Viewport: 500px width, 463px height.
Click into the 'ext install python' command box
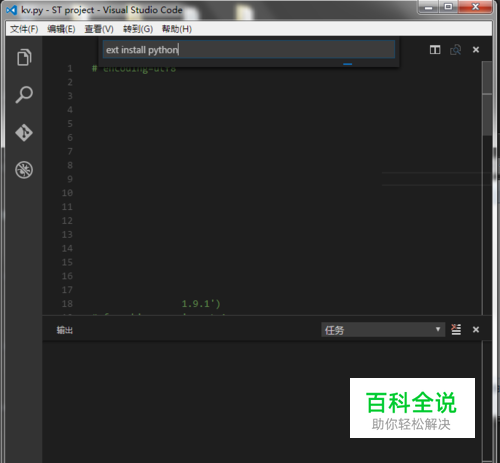(x=249, y=50)
